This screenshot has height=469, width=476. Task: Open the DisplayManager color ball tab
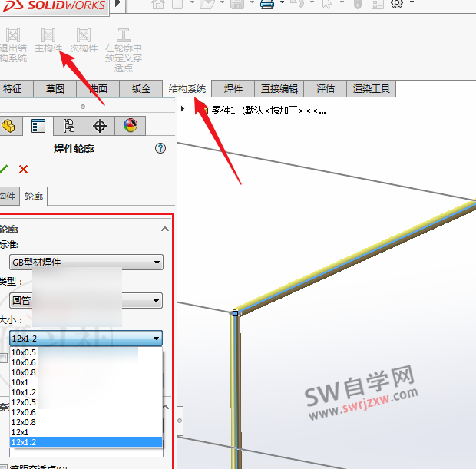(x=131, y=126)
